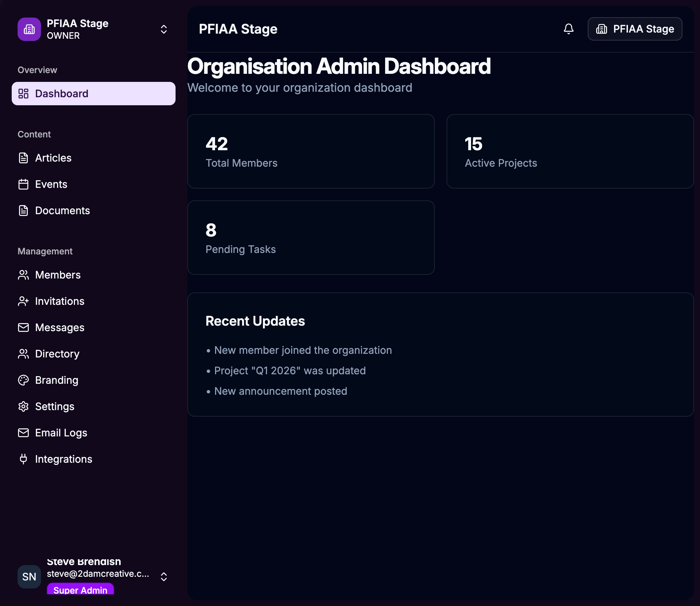
Task: Open the Events section
Action: point(94,184)
